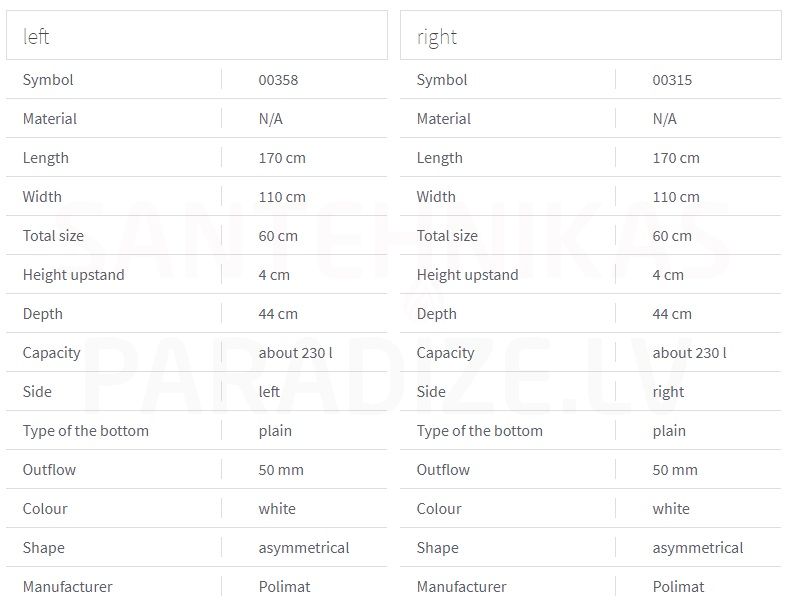
Task: Click left table Total size row label
Action: [53, 236]
